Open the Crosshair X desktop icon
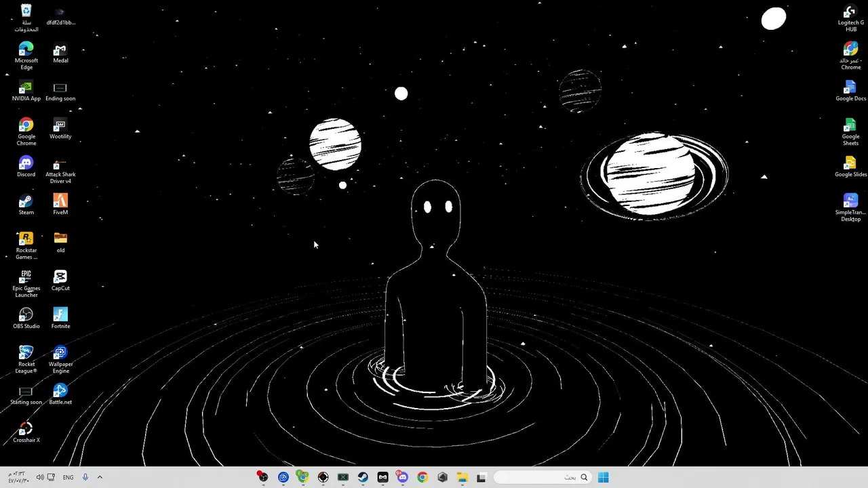 26,433
